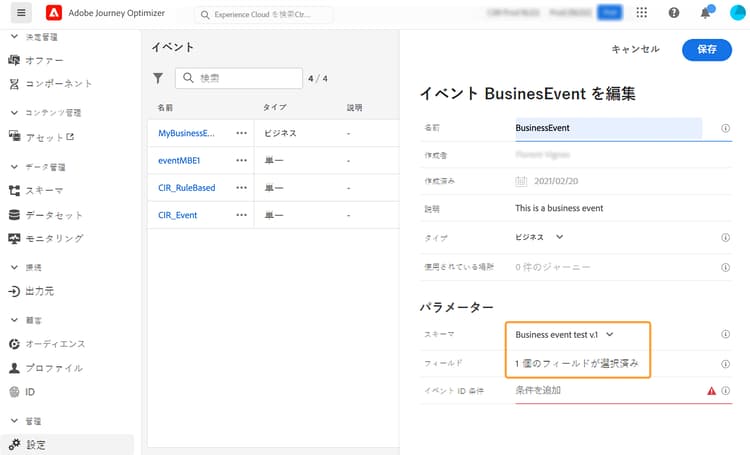This screenshot has width=750, height=455.
Task: Open the MyBusinessE... event link
Action: tap(186, 133)
